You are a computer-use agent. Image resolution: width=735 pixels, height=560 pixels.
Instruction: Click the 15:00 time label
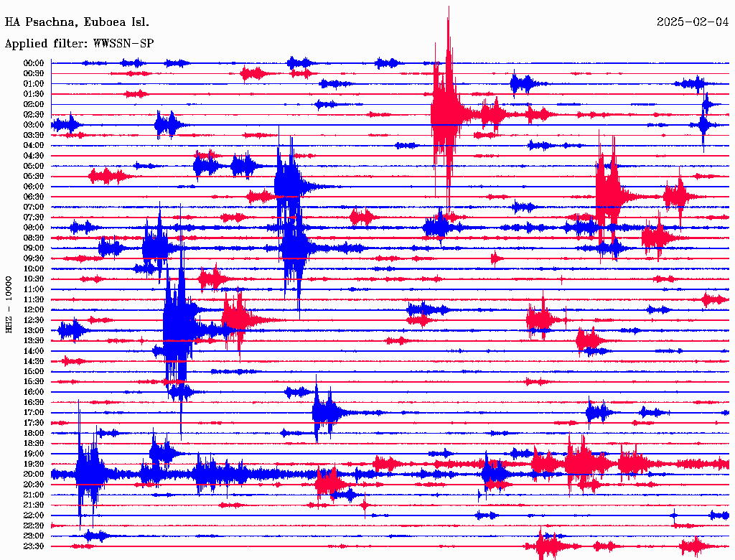click(34, 371)
